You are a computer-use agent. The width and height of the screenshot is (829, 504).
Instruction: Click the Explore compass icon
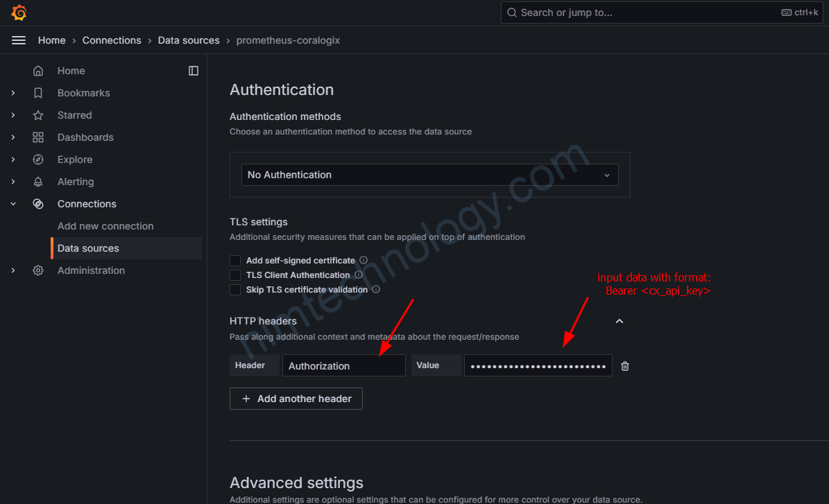click(38, 159)
